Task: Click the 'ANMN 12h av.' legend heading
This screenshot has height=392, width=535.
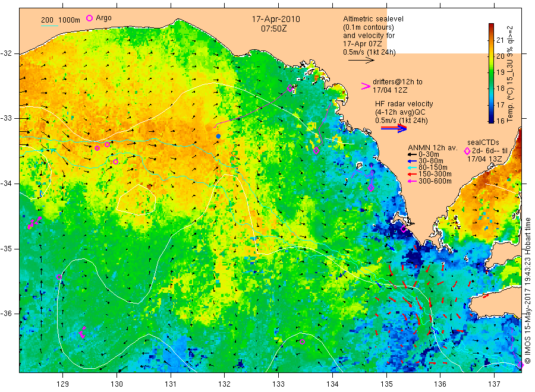Action: pyautogui.click(x=433, y=148)
